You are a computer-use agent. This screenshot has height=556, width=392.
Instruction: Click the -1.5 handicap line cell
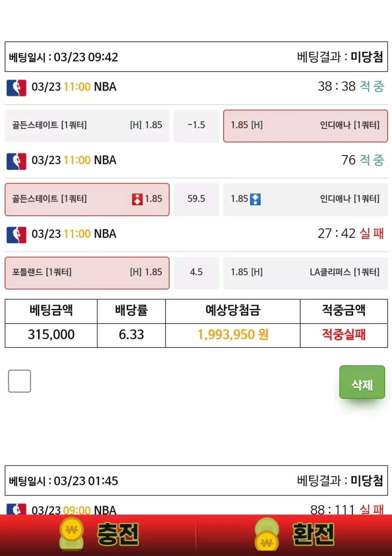pos(196,126)
